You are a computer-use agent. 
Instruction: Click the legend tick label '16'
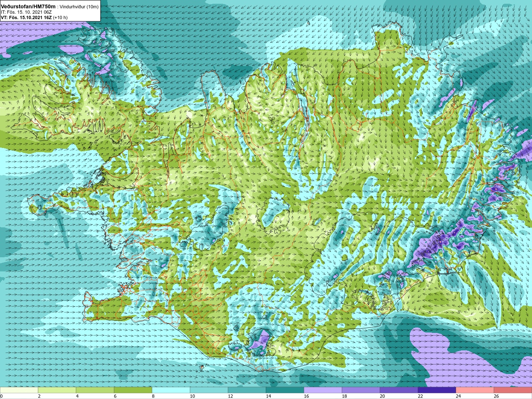coord(306,396)
